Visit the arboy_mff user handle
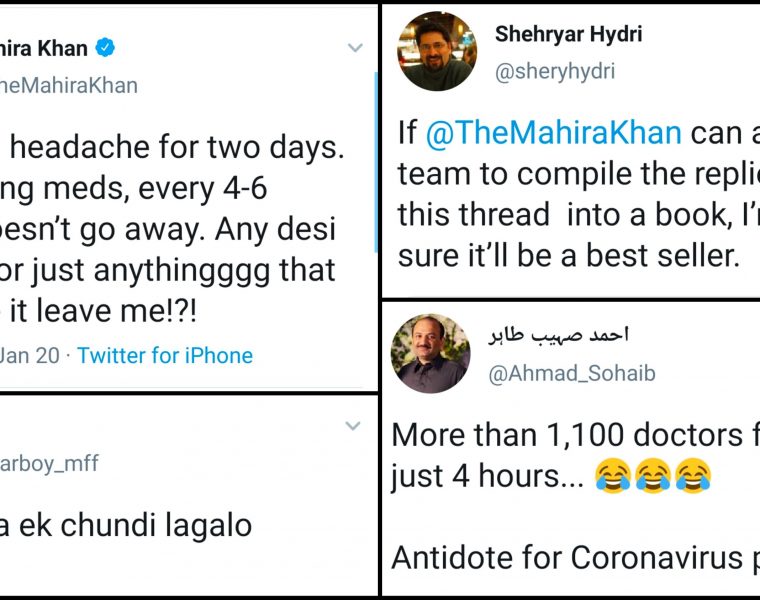This screenshot has height=600, width=760. click(50, 464)
